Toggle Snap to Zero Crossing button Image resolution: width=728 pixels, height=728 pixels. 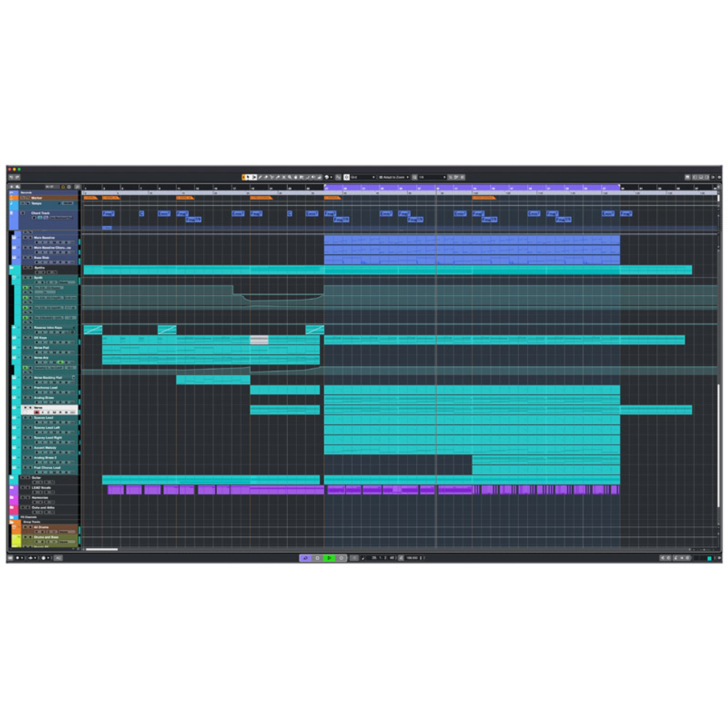[x=338, y=177]
